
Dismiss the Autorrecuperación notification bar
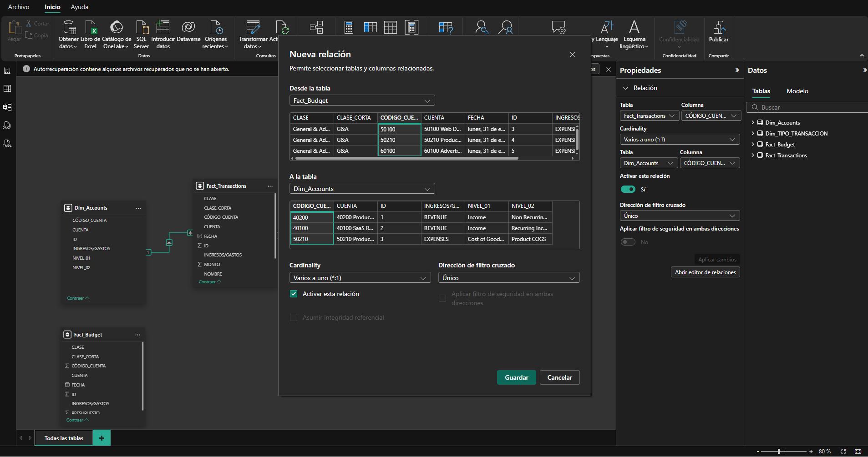(x=609, y=70)
